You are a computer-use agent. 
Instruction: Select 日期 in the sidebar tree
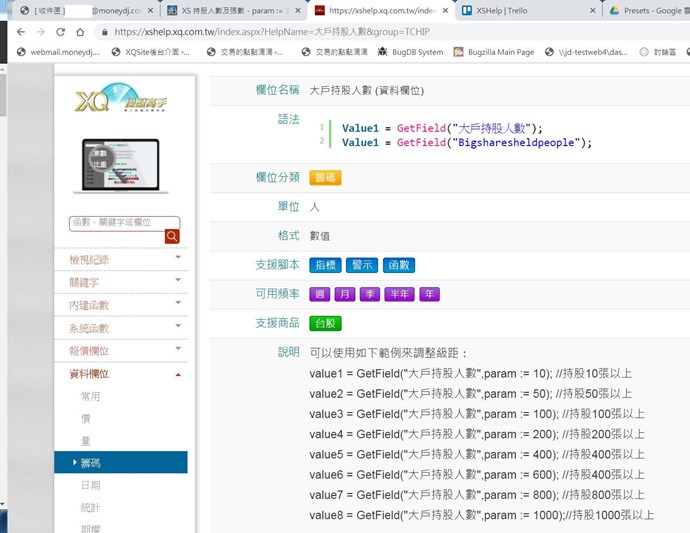point(90,485)
